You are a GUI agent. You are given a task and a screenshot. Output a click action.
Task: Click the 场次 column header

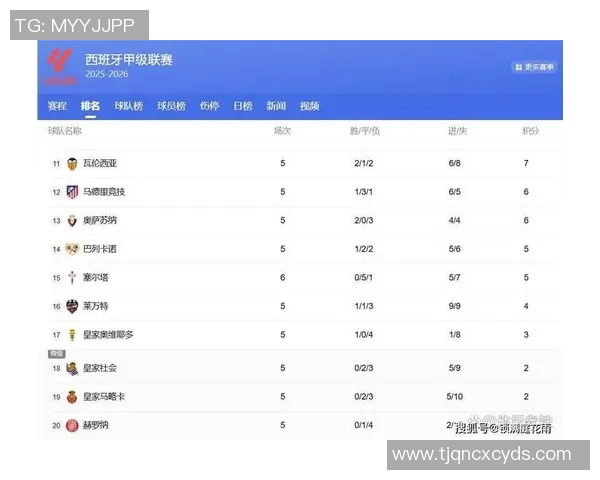[x=282, y=131]
